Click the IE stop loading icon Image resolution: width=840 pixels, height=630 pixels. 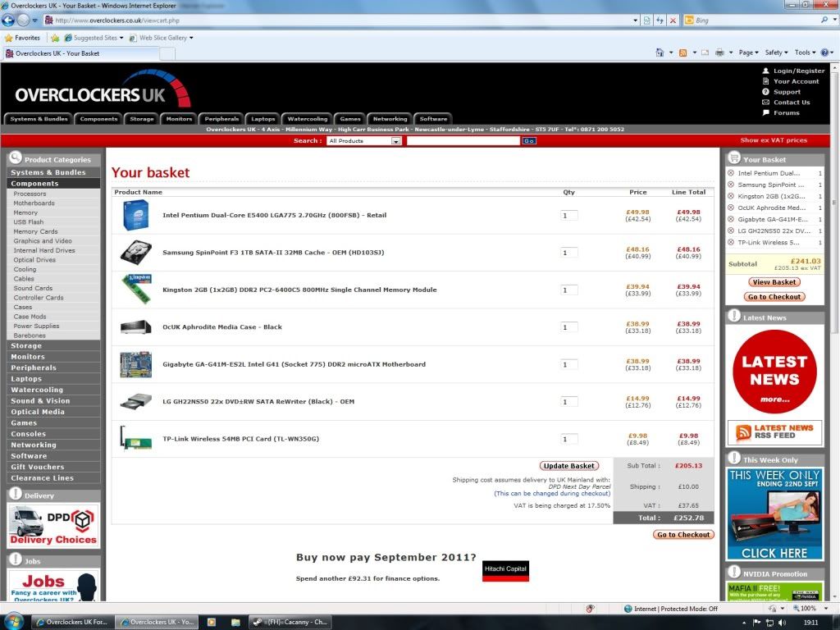[x=673, y=20]
